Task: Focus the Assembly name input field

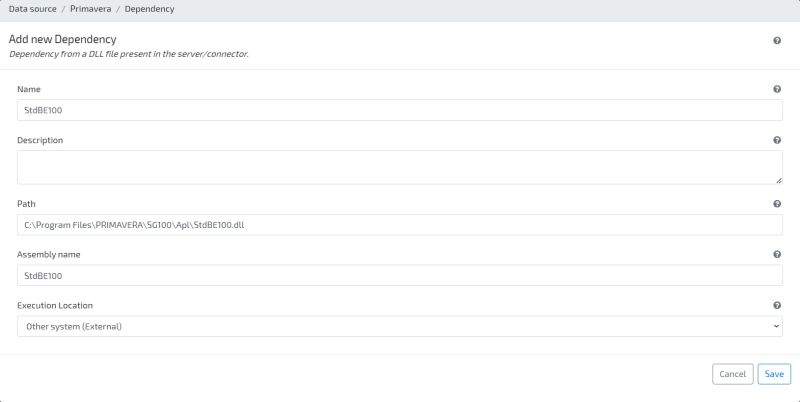Action: [399, 275]
